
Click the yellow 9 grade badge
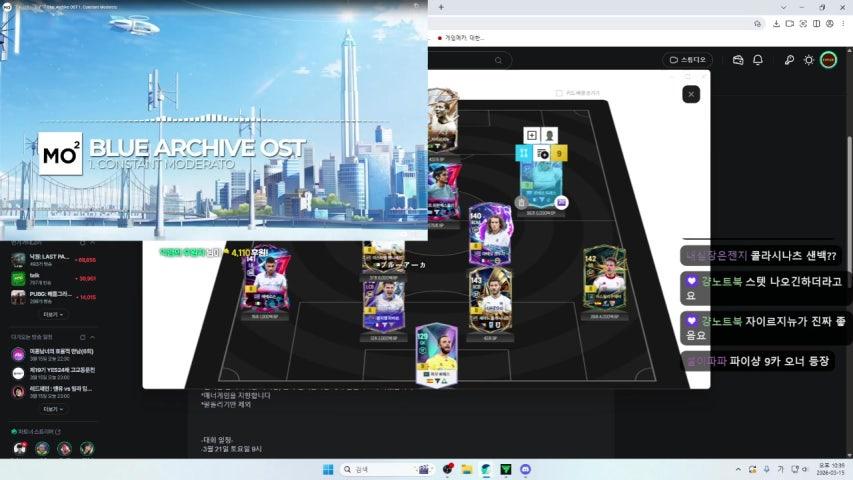coord(559,153)
